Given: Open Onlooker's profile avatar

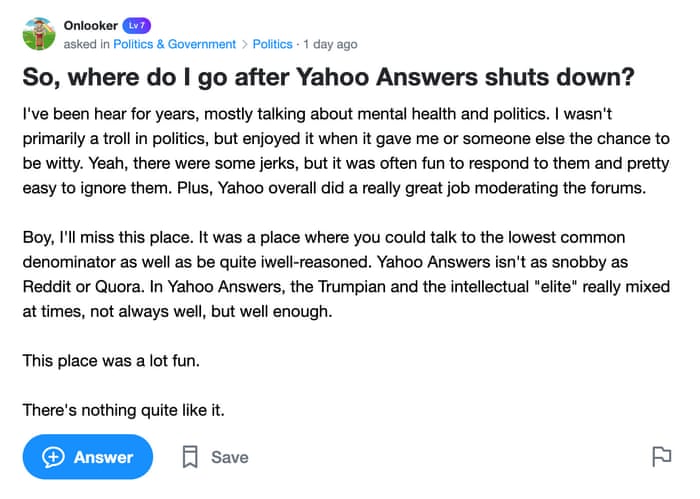Looking at the screenshot, I should pyautogui.click(x=39, y=35).
